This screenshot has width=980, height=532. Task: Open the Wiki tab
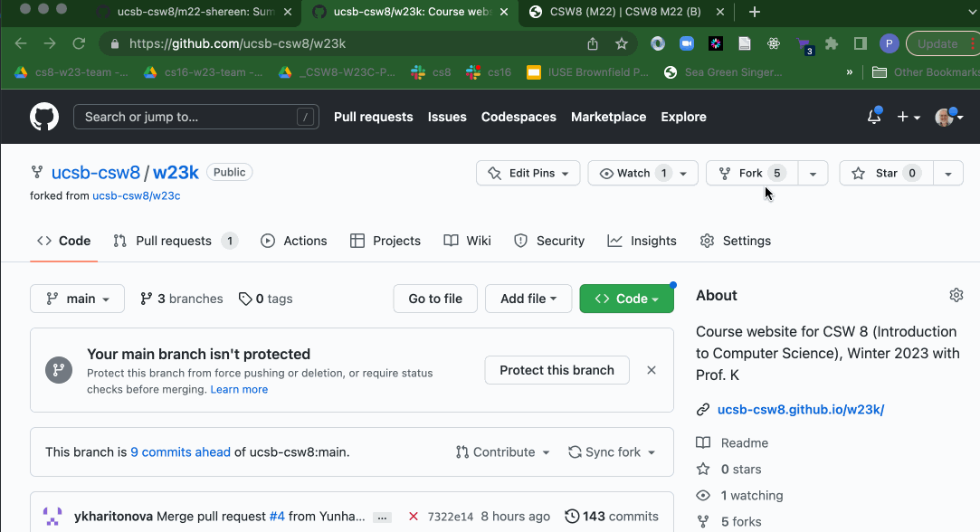[x=468, y=241]
